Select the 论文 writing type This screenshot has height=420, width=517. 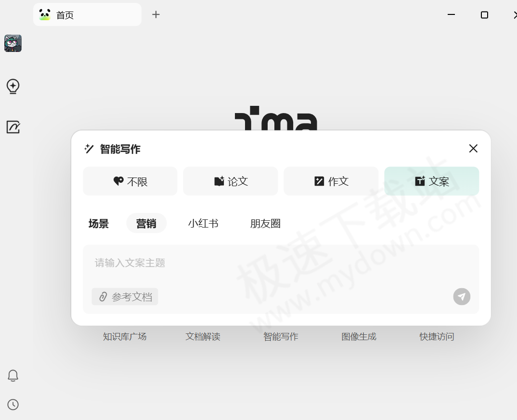[231, 181]
